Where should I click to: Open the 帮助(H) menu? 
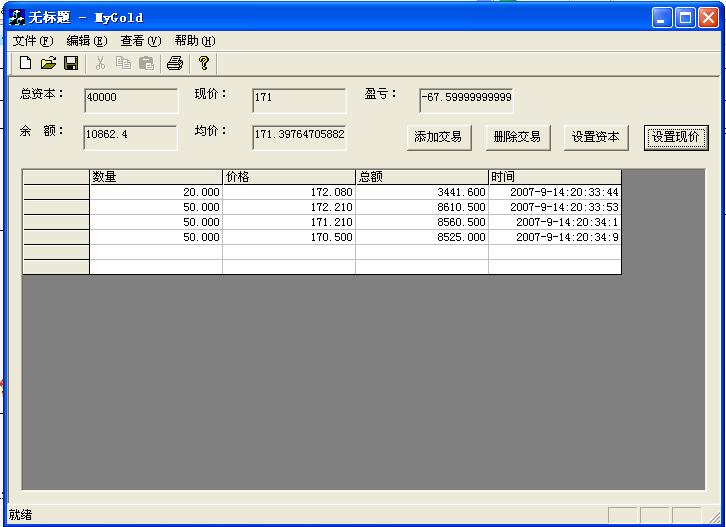[195, 41]
